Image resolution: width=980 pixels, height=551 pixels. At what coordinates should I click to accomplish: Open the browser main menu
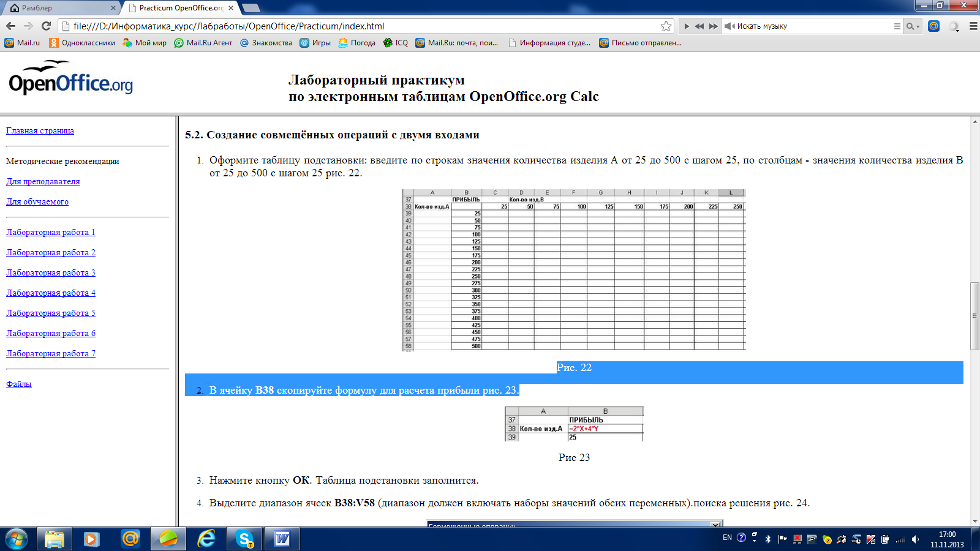click(x=973, y=26)
